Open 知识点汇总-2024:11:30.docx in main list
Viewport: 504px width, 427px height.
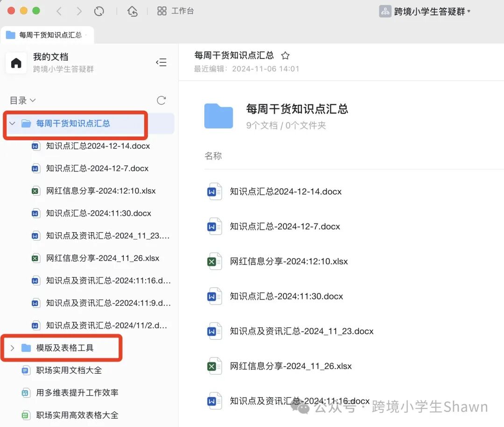(287, 296)
